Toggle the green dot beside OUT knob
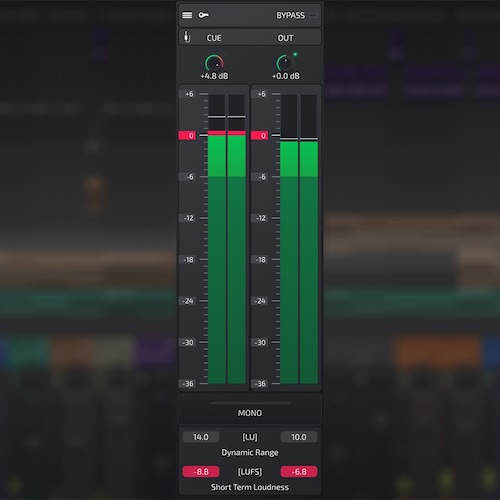 [295, 54]
